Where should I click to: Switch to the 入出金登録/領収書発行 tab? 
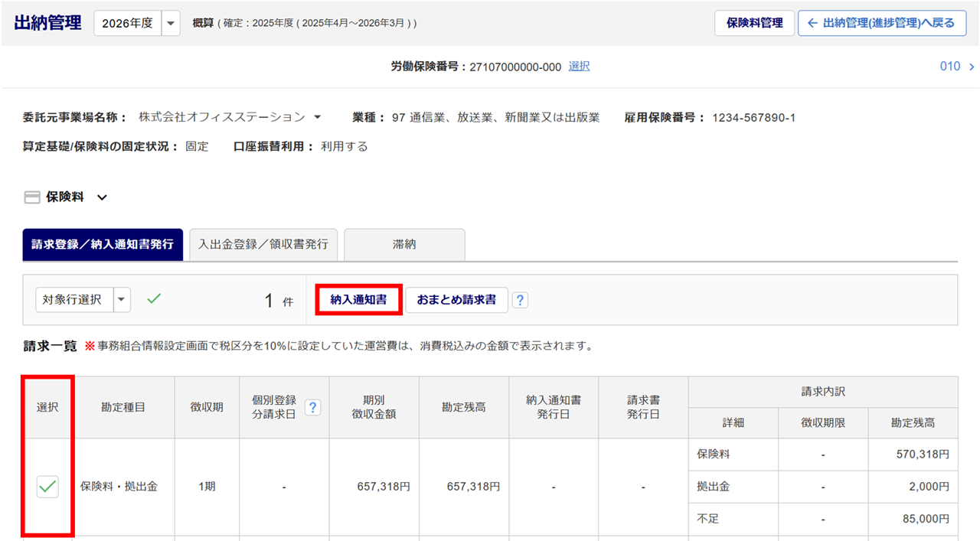pyautogui.click(x=263, y=245)
